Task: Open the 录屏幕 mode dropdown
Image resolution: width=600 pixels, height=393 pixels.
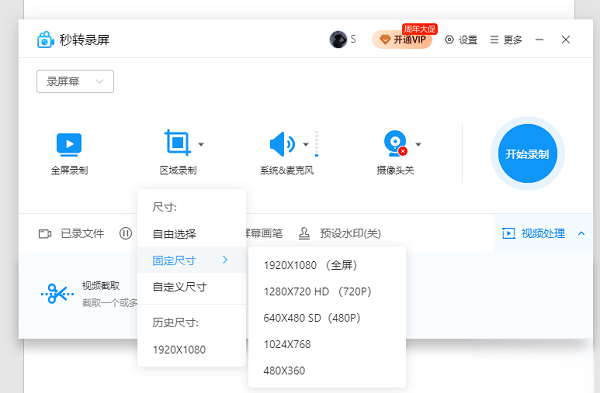Action: [x=75, y=81]
